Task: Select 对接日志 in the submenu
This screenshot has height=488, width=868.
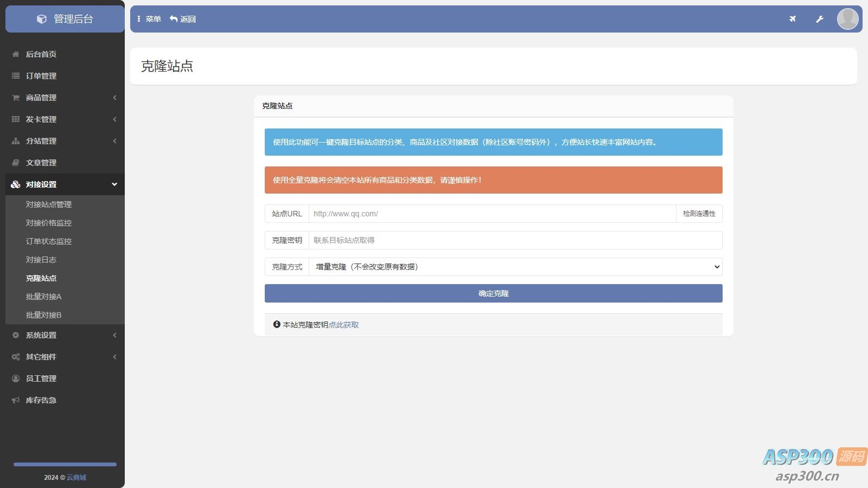Action: click(41, 260)
